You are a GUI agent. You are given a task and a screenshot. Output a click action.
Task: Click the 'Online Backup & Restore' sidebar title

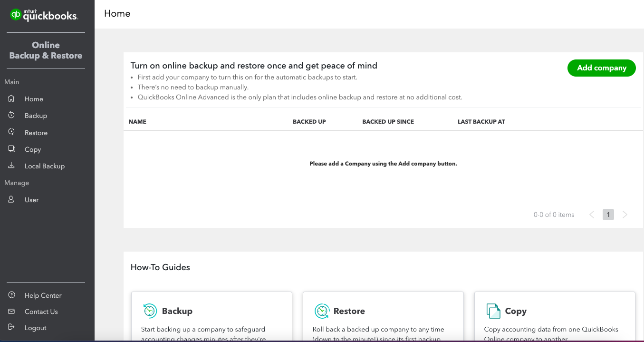coord(46,50)
